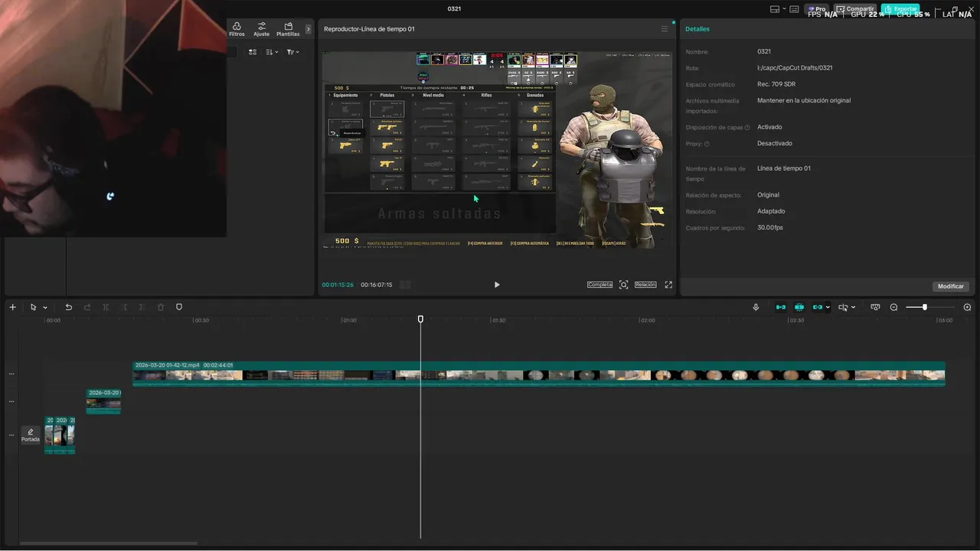Select the pointer selection tool

tap(33, 307)
